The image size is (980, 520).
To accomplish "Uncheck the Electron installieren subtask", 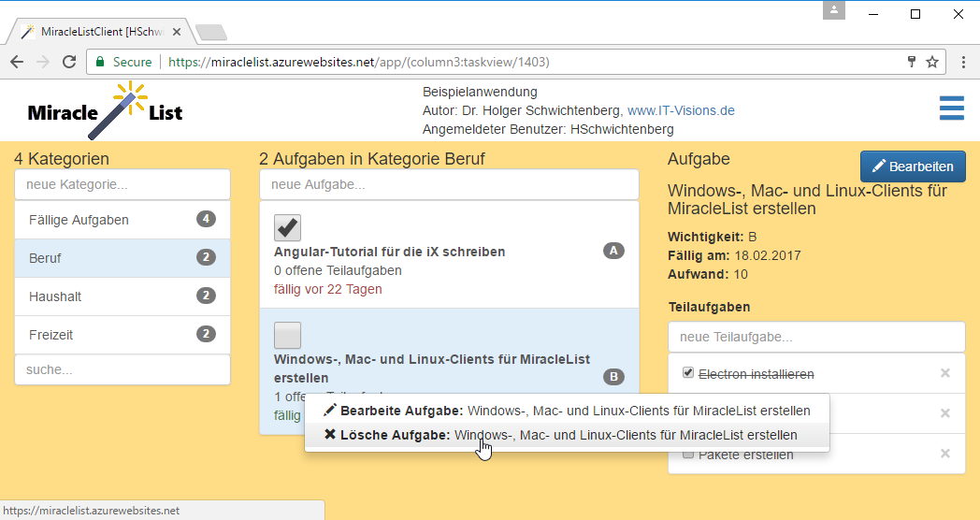I will [688, 372].
